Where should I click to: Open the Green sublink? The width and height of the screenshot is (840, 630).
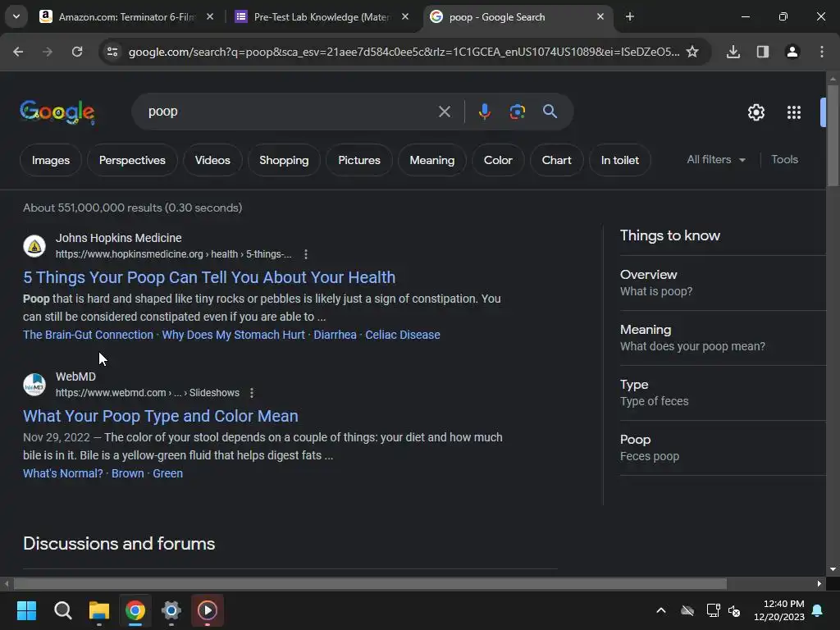167,473
